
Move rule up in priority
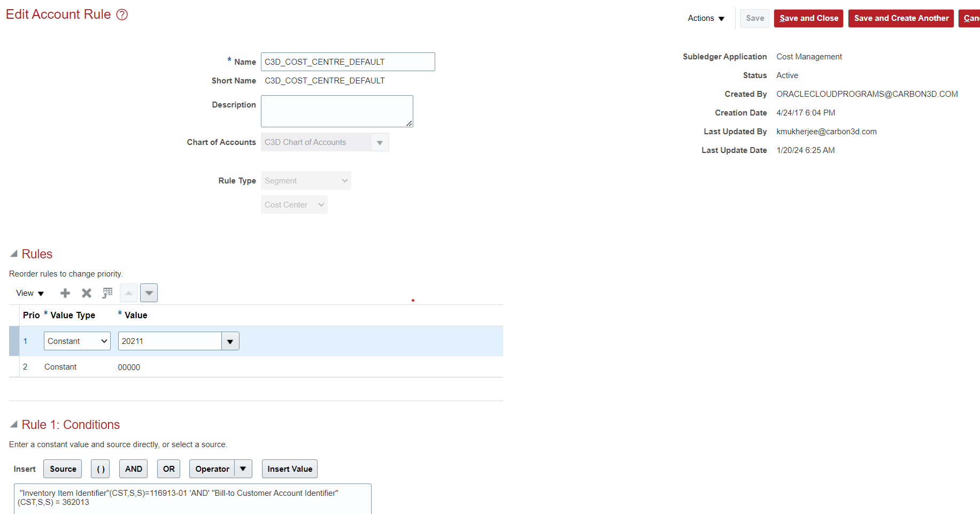point(129,293)
